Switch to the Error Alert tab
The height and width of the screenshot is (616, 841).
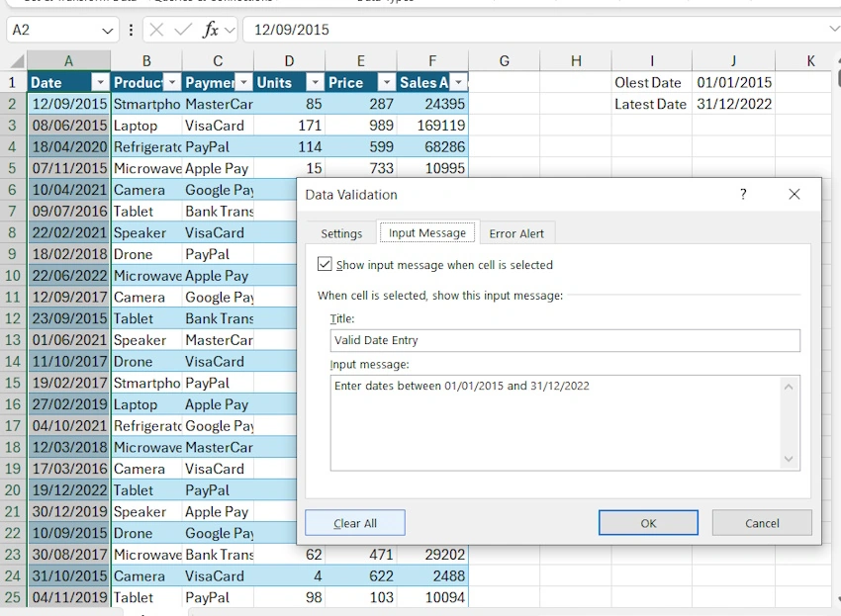click(516, 233)
